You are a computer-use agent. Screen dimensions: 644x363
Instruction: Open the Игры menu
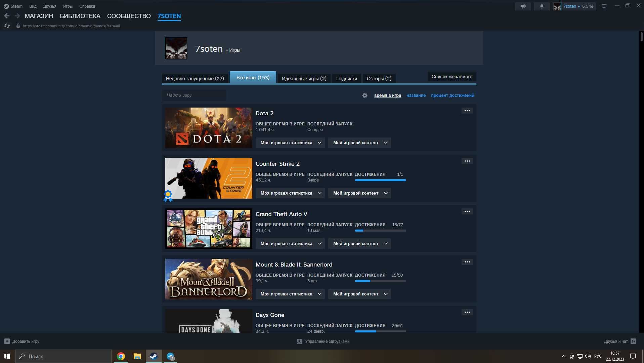coord(68,6)
